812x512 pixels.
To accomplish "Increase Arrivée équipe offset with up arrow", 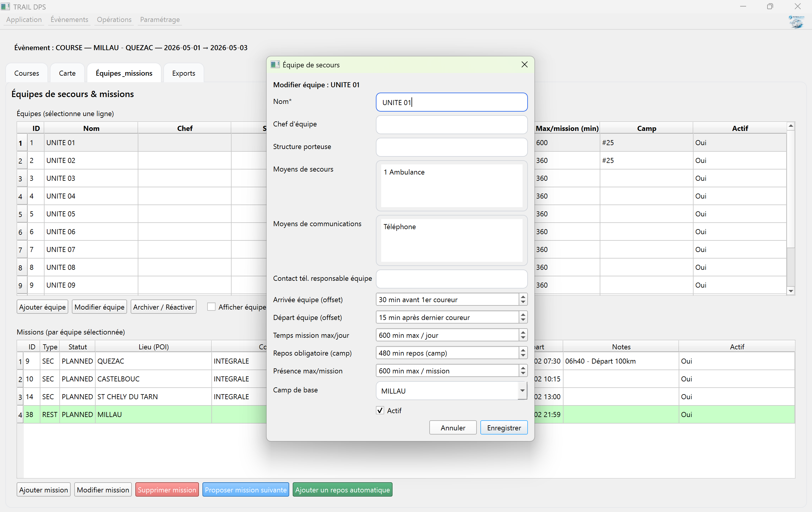I will pos(523,297).
